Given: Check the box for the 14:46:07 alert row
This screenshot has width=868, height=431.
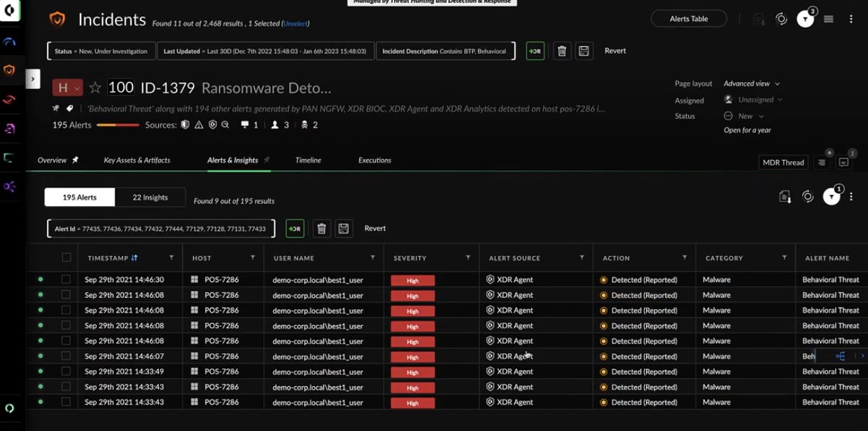Looking at the screenshot, I should tap(66, 356).
